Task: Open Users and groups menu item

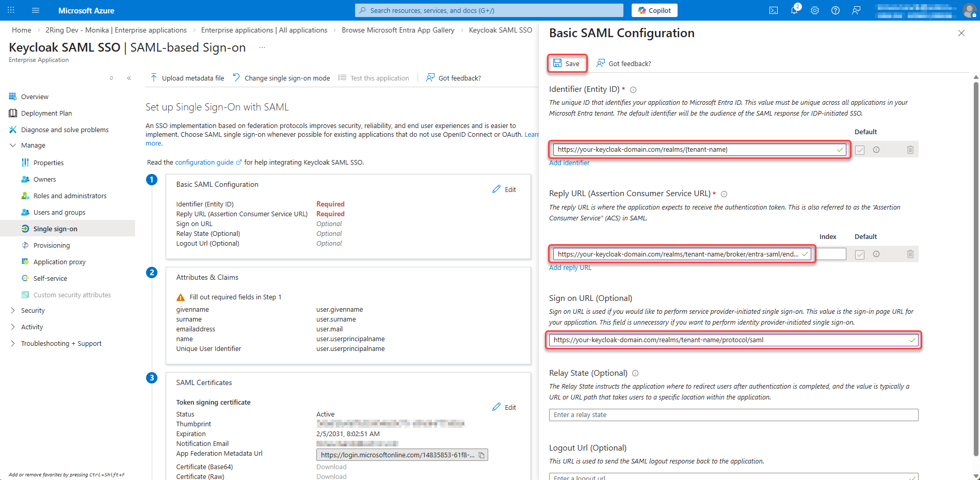Action: [59, 212]
